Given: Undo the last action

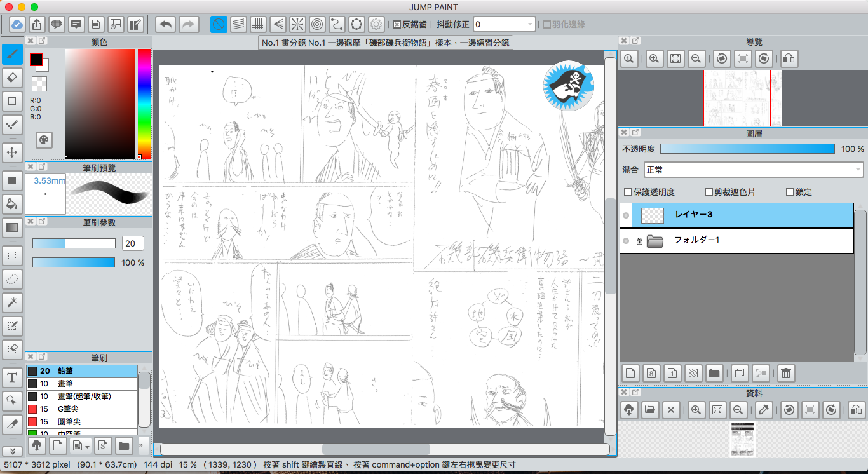Looking at the screenshot, I should point(166,25).
